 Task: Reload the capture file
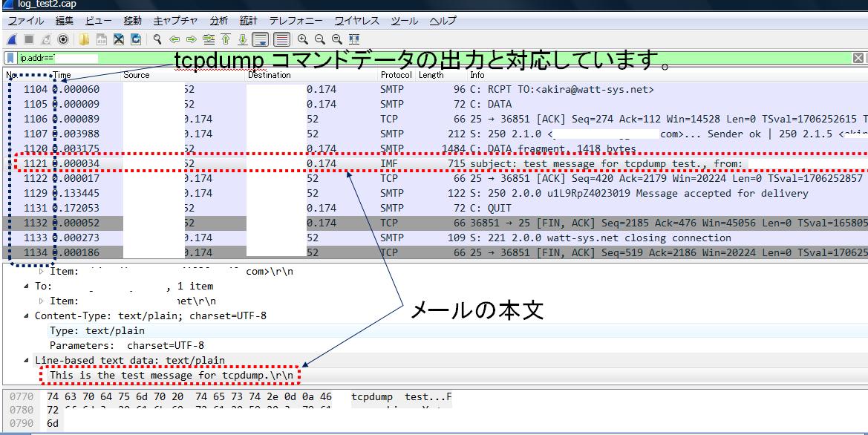(136, 39)
